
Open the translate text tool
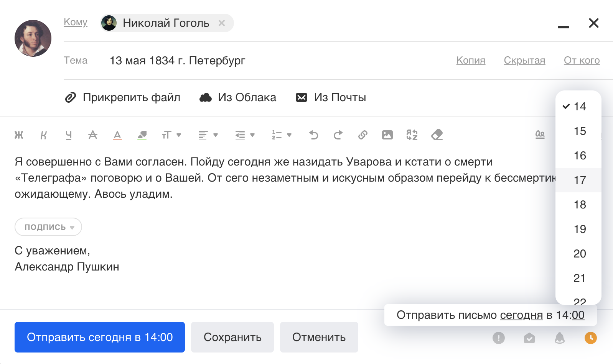412,135
